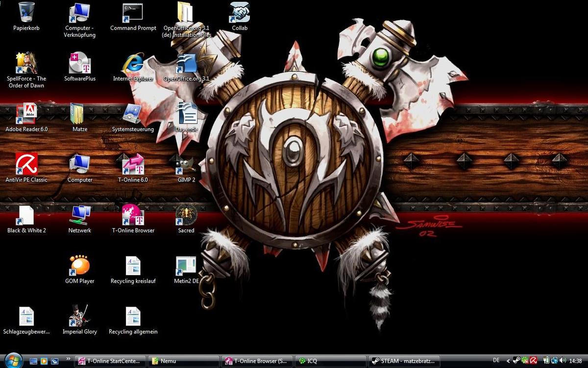Click the Steam icon in system tray

point(517,361)
